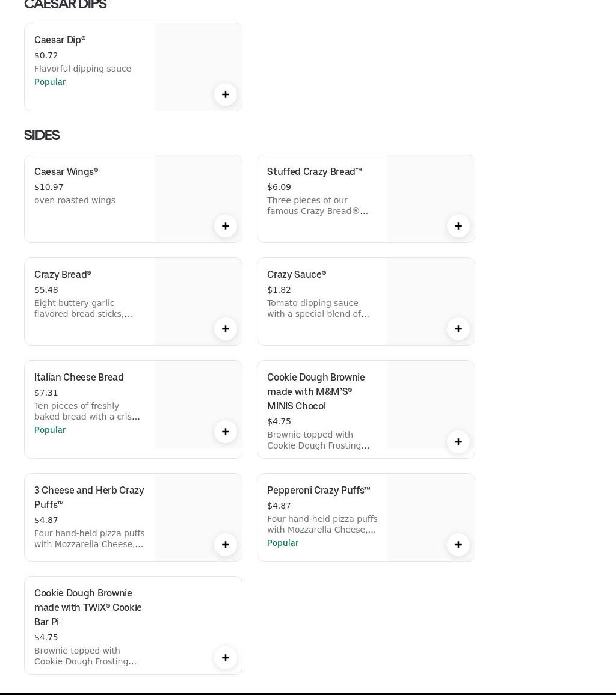Open the Caesar Wings item title
616x695 pixels.
point(66,171)
